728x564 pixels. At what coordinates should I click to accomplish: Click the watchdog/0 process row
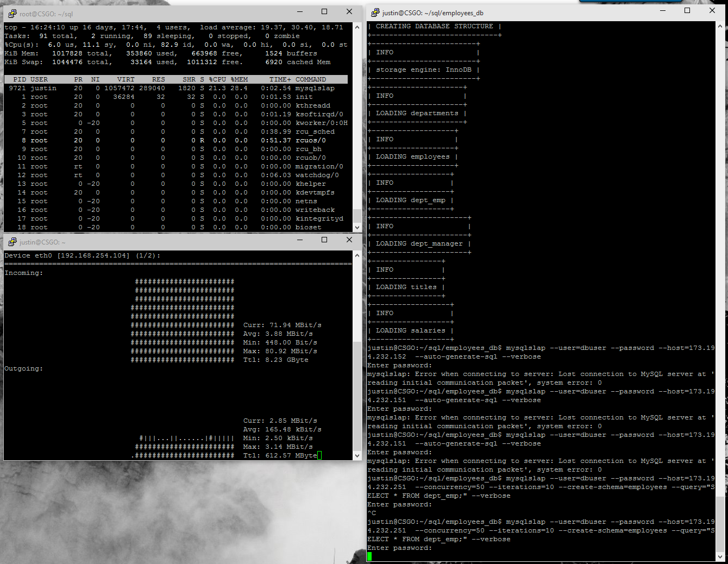pos(176,175)
